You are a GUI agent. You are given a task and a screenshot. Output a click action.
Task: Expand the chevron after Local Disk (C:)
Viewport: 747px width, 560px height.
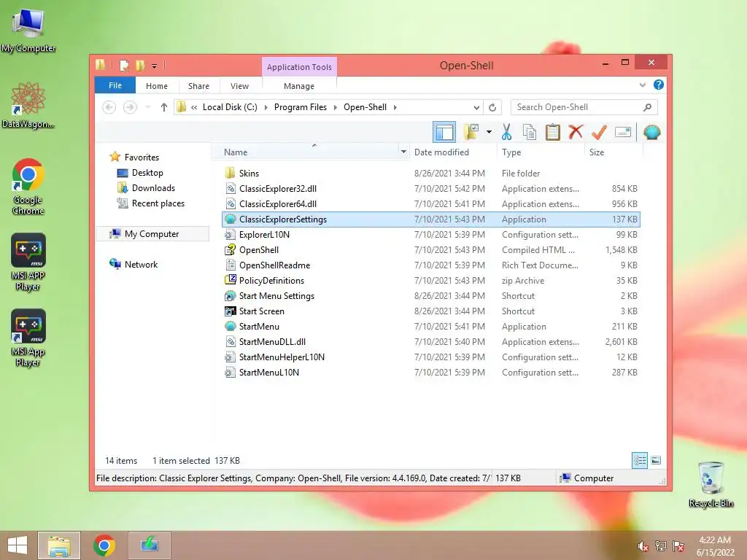[x=266, y=107]
